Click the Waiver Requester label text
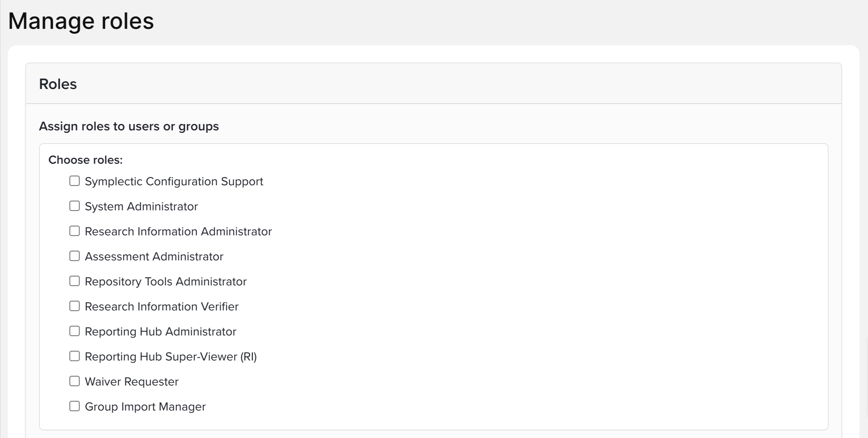 pyautogui.click(x=131, y=382)
